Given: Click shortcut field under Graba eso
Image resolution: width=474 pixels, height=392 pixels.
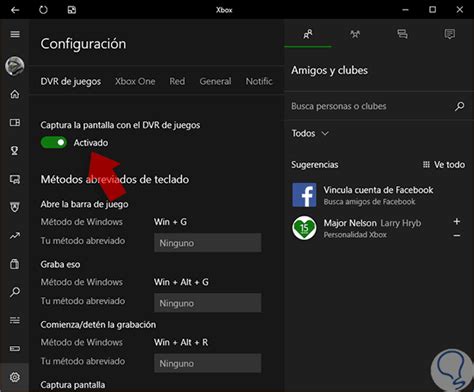Looking at the screenshot, I should tap(208, 303).
